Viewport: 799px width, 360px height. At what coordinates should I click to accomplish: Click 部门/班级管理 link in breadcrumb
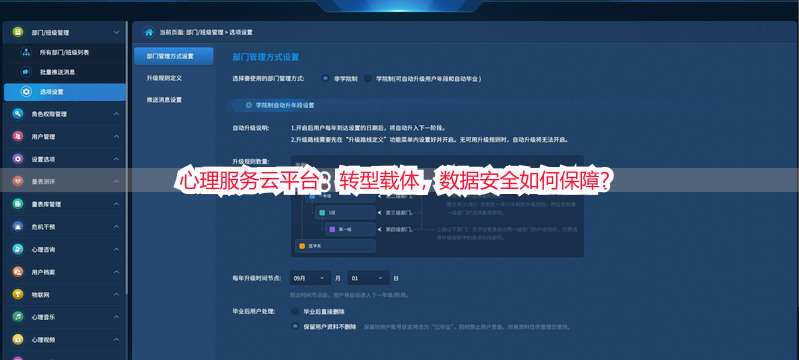[x=204, y=32]
